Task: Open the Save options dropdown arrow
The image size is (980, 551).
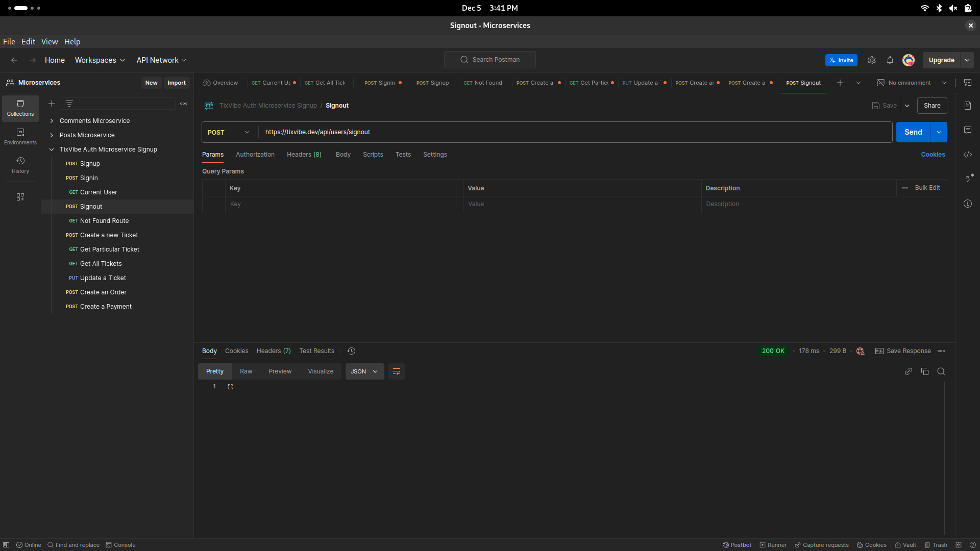Action: click(907, 106)
